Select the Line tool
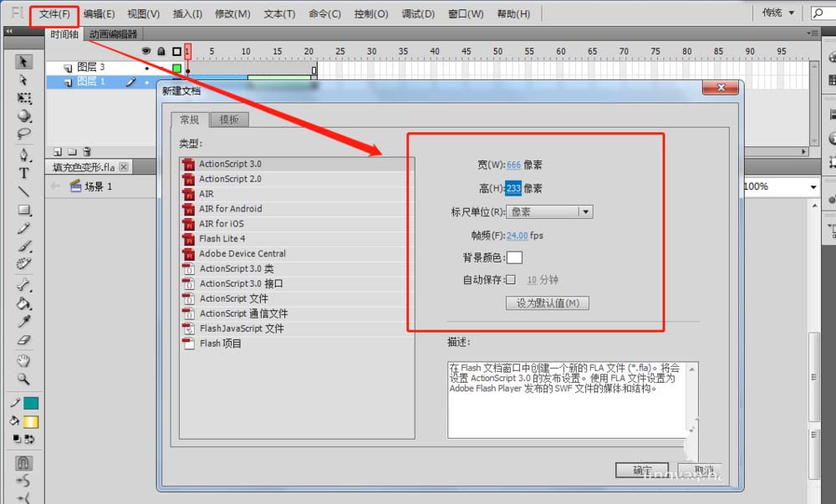Viewport: 836px width, 504px height. click(24, 191)
